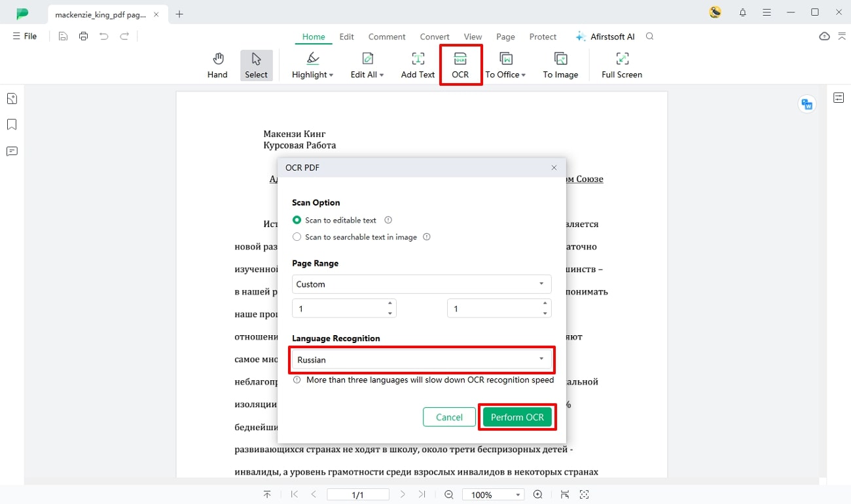Image resolution: width=851 pixels, height=504 pixels.
Task: Expand the Edit All dropdown arrow
Action: pyautogui.click(x=382, y=75)
